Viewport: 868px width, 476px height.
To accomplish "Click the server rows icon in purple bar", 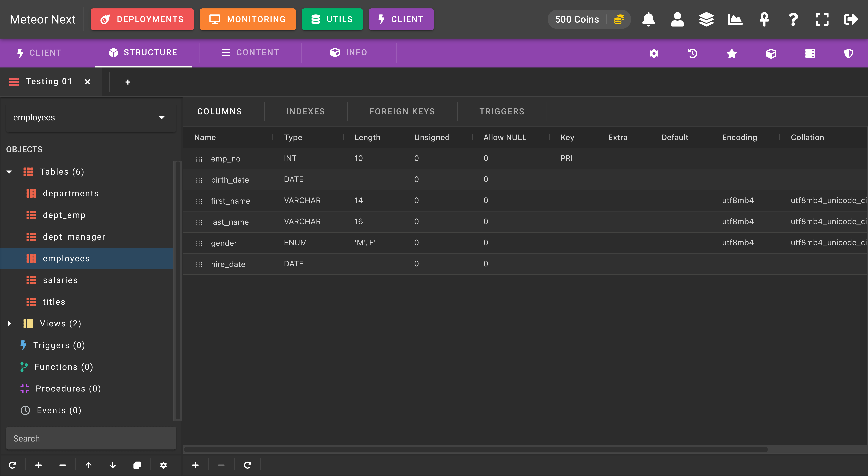I will tap(810, 53).
